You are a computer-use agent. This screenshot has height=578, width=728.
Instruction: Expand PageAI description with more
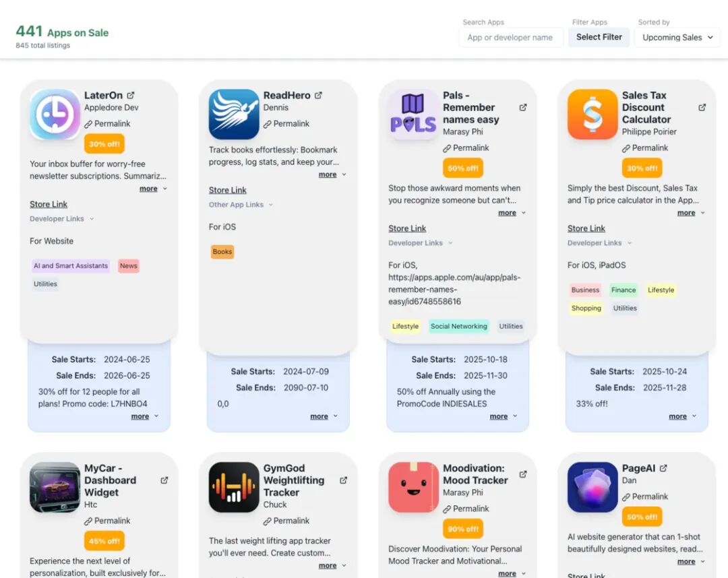pos(691,562)
